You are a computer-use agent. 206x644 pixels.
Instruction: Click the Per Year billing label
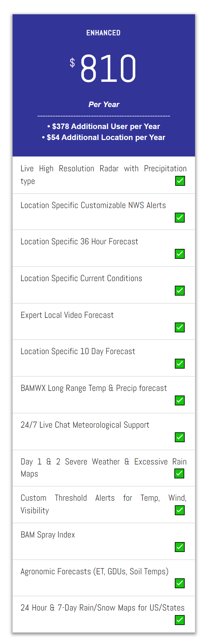(104, 104)
